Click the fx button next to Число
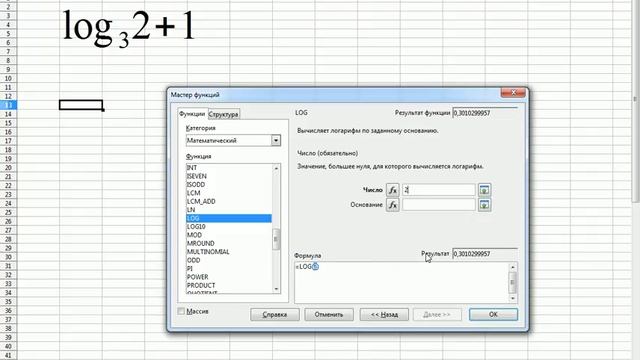Image resolution: width=640 pixels, height=360 pixels. [x=392, y=190]
